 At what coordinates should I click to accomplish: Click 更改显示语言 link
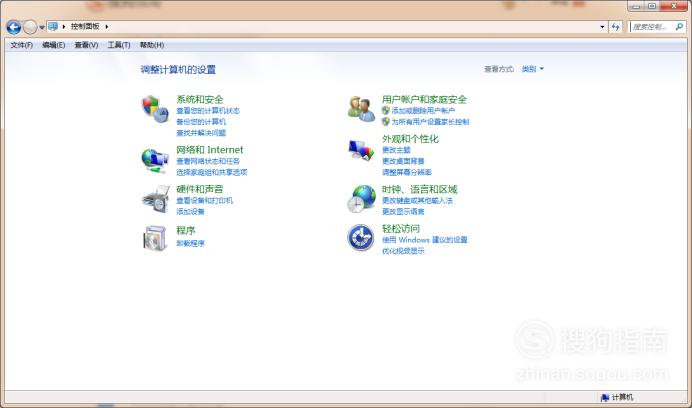403,212
